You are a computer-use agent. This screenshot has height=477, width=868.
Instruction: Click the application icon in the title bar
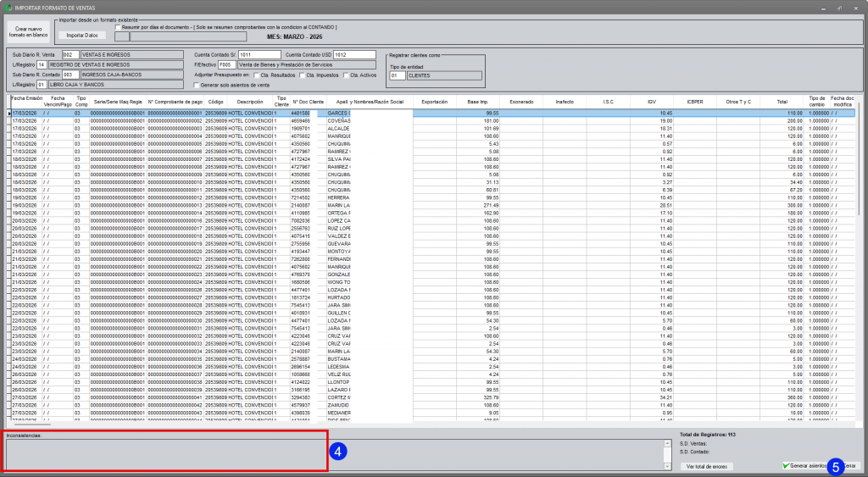coord(8,8)
